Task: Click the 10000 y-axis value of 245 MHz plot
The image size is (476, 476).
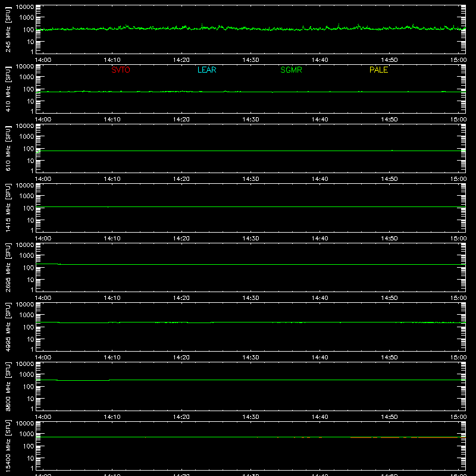Action: 25,7
